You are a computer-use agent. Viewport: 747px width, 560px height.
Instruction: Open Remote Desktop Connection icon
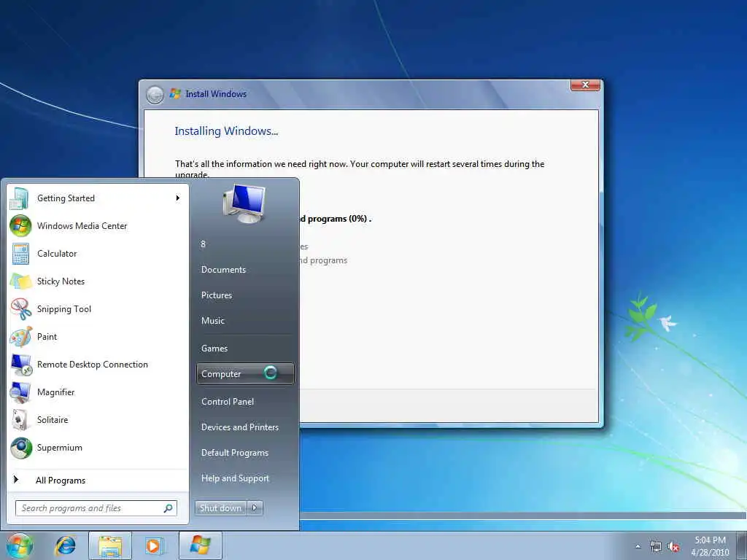click(20, 365)
